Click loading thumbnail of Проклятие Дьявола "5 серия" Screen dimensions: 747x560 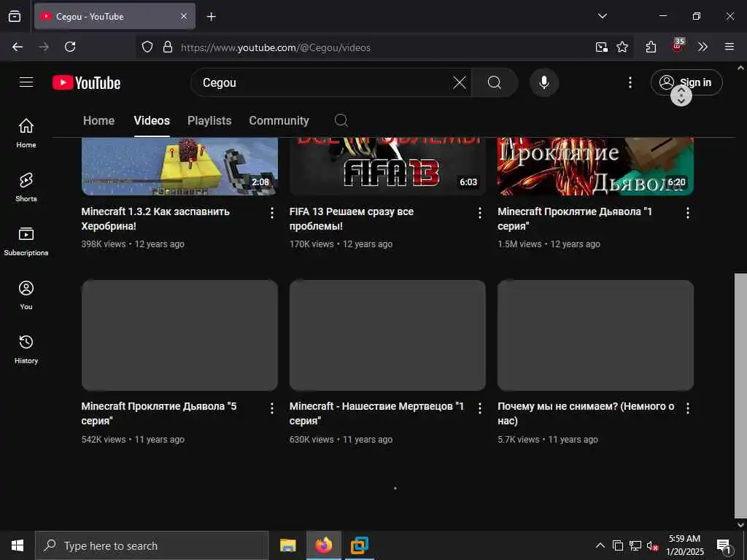point(179,335)
